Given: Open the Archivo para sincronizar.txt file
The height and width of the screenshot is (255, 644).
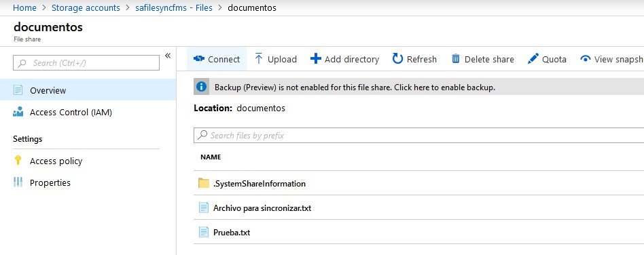Looking at the screenshot, I should (262, 208).
